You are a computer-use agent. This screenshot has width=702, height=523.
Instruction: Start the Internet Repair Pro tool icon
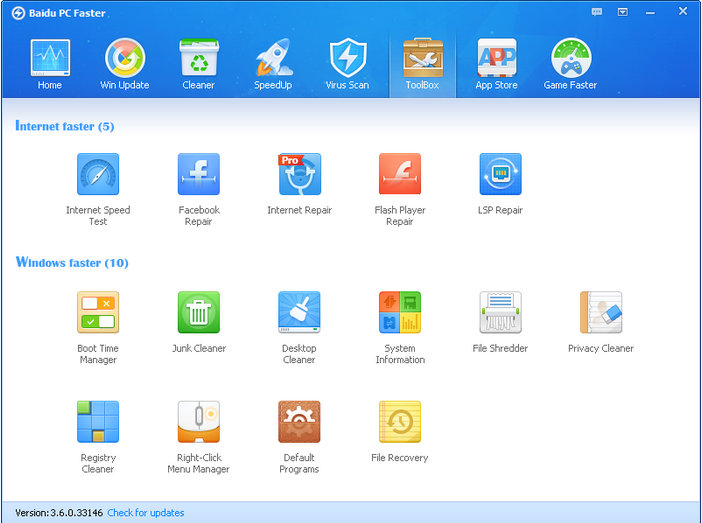[x=300, y=174]
